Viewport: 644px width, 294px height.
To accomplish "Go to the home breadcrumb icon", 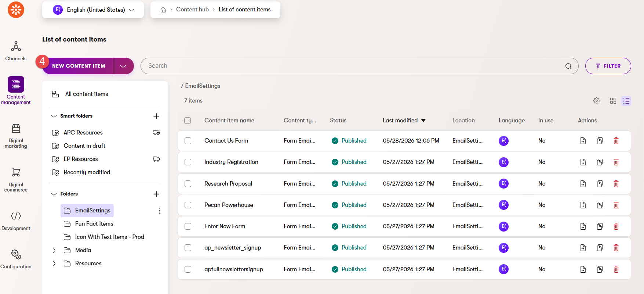I will coord(163,10).
